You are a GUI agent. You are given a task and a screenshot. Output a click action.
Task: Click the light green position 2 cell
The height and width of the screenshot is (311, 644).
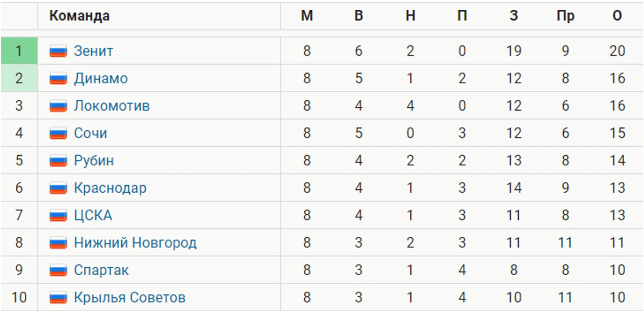19,79
